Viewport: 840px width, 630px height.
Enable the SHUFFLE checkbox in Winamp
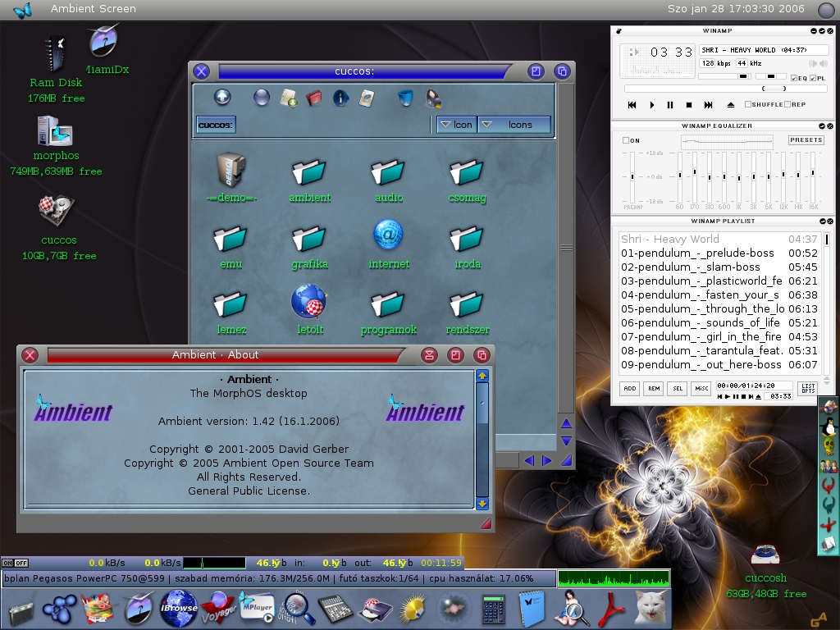[x=748, y=104]
